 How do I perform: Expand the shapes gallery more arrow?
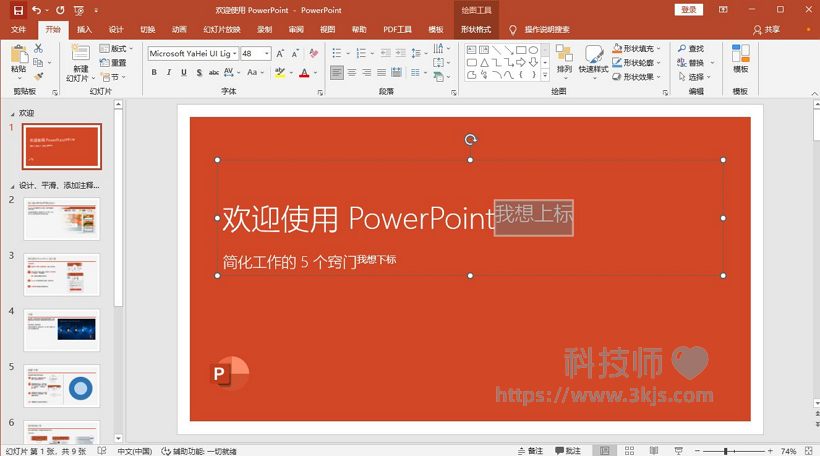[x=545, y=75]
